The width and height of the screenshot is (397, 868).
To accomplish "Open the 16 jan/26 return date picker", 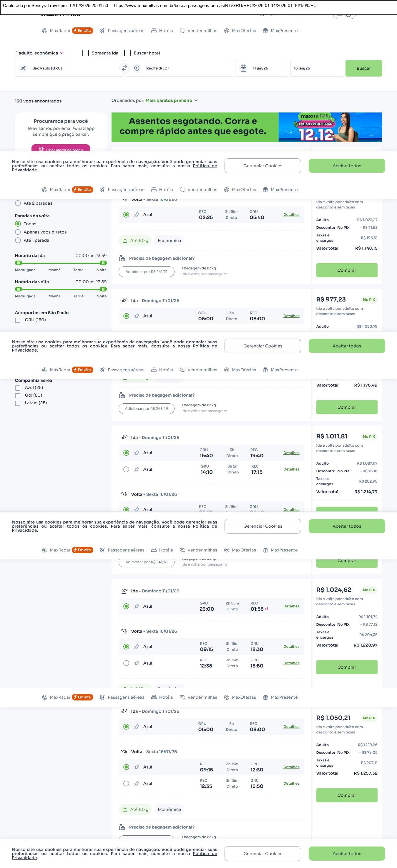I will point(317,68).
